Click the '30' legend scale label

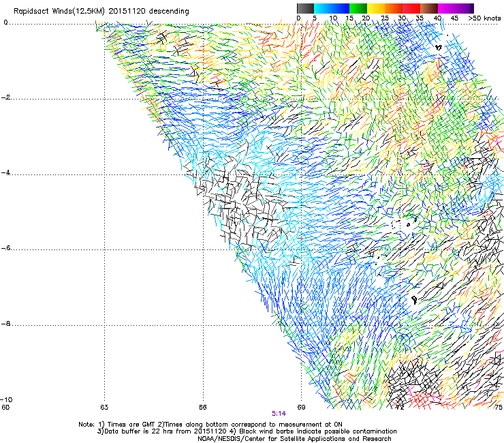tap(402, 18)
